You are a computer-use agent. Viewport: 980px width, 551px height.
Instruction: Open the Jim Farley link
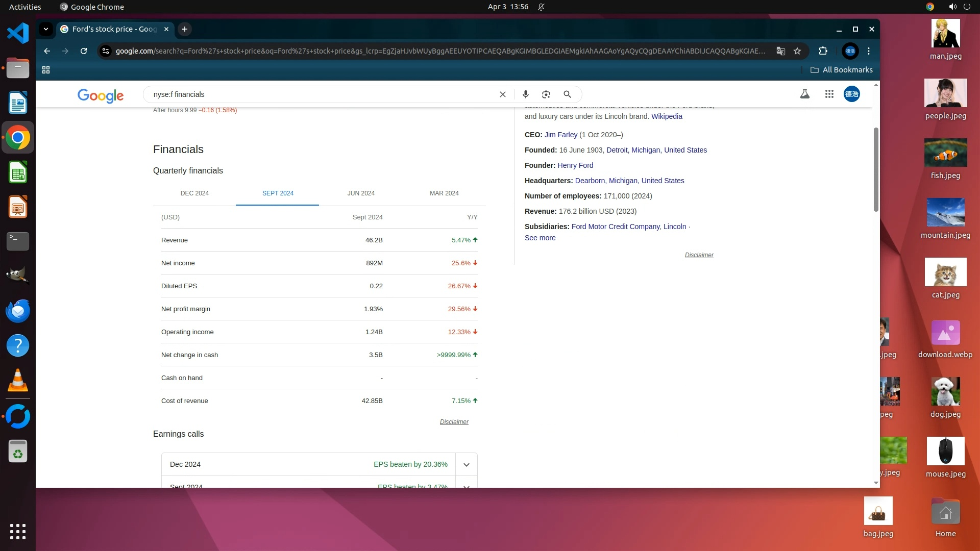click(x=560, y=135)
